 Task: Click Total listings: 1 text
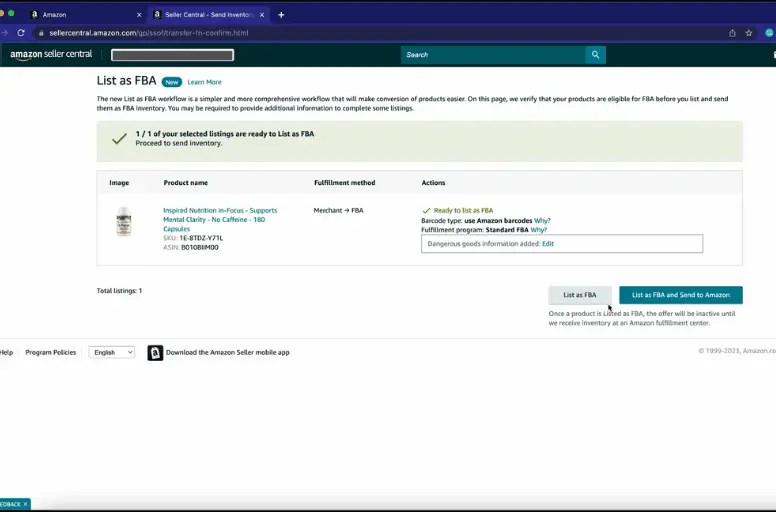[x=119, y=291]
